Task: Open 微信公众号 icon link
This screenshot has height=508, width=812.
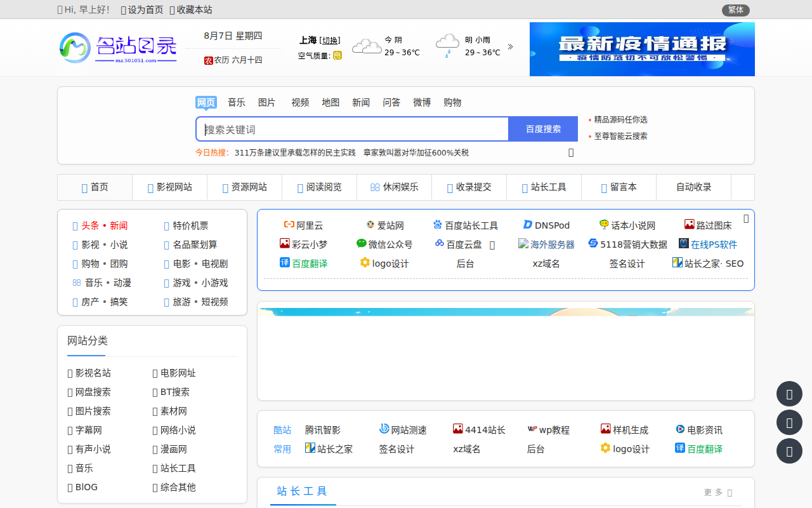Action: (x=362, y=244)
